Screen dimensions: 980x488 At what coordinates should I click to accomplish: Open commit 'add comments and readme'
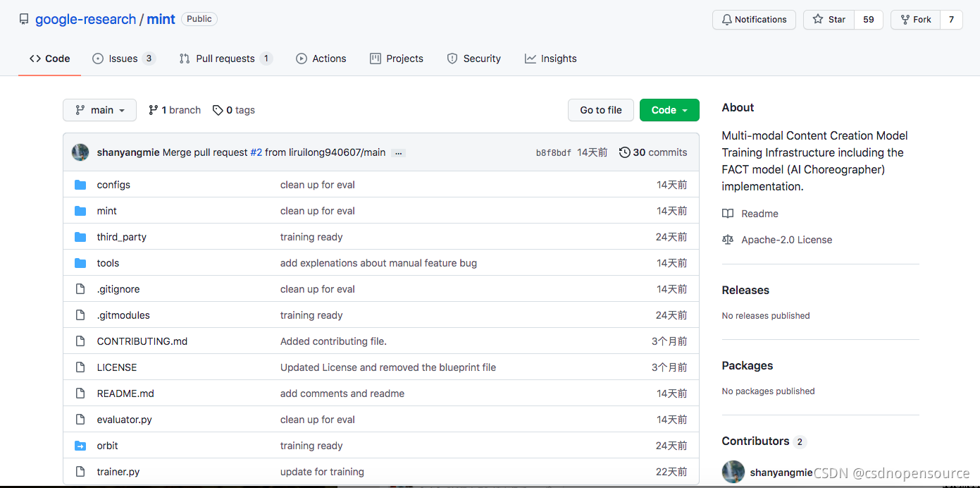coord(342,394)
